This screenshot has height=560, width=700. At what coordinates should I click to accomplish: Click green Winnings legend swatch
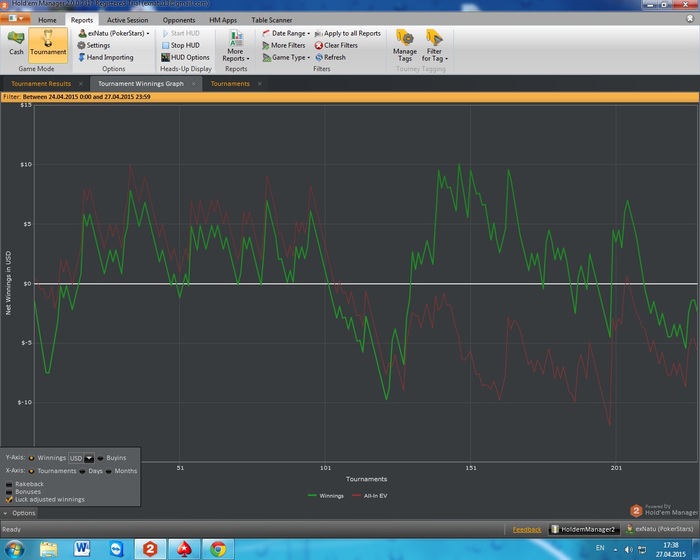(x=312, y=496)
